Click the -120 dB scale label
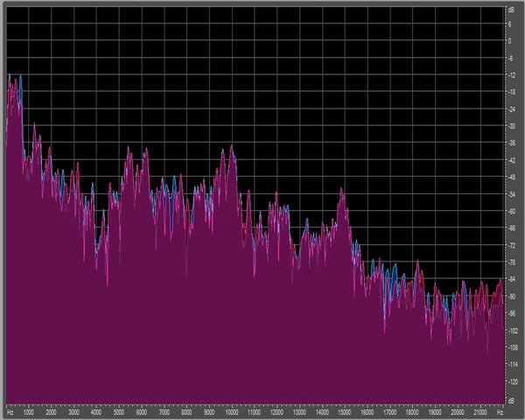 point(512,381)
